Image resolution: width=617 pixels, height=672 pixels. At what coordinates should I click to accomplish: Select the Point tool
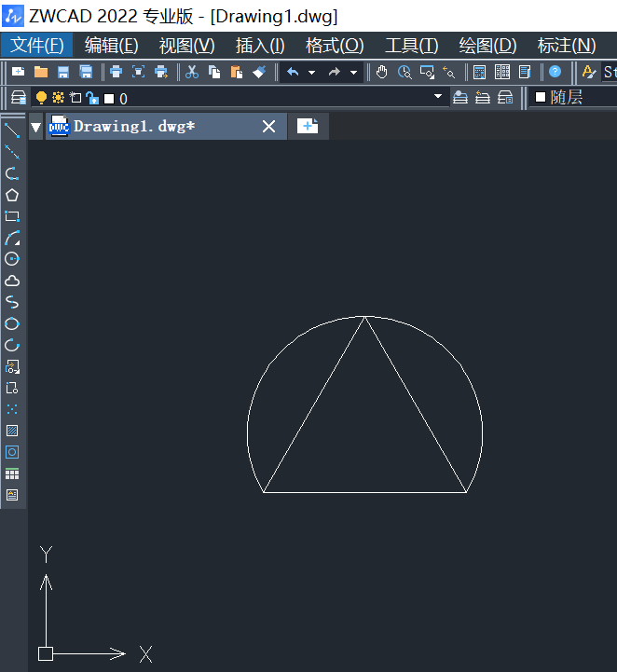point(12,409)
